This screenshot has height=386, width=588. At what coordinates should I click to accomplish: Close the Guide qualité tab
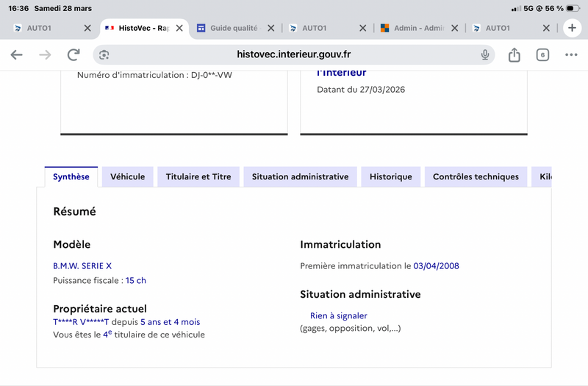pyautogui.click(x=270, y=28)
